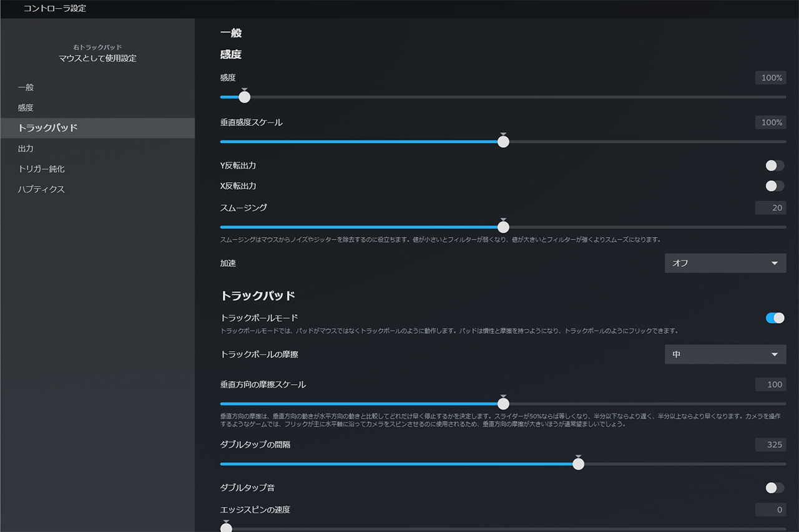The height and width of the screenshot is (532, 799).
Task: Open ハプティクス settings section
Action: click(41, 190)
